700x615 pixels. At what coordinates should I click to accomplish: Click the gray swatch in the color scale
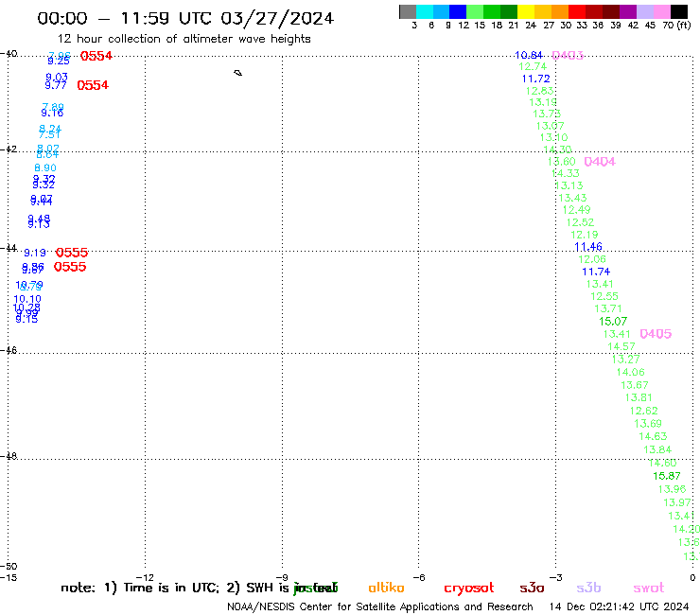point(408,11)
